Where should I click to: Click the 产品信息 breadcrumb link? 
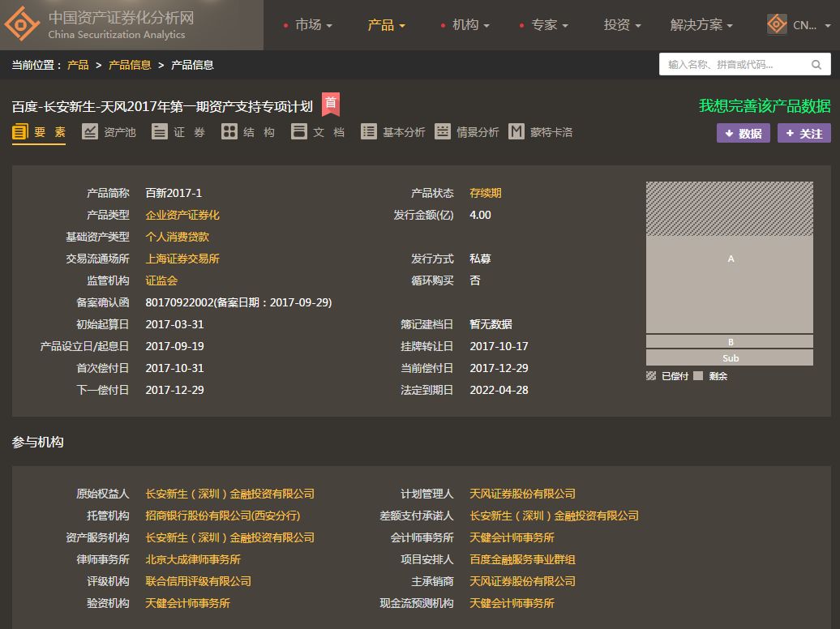point(130,65)
